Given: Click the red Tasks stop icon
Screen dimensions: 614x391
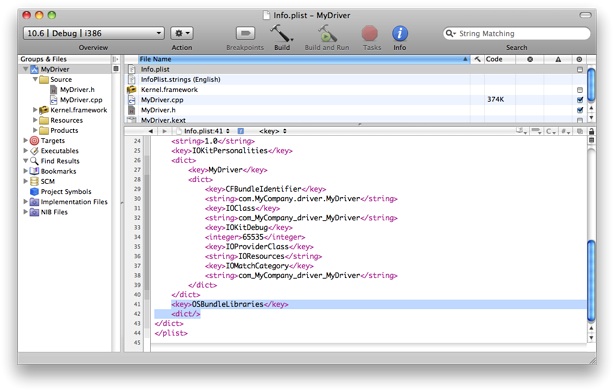Looking at the screenshot, I should point(370,33).
